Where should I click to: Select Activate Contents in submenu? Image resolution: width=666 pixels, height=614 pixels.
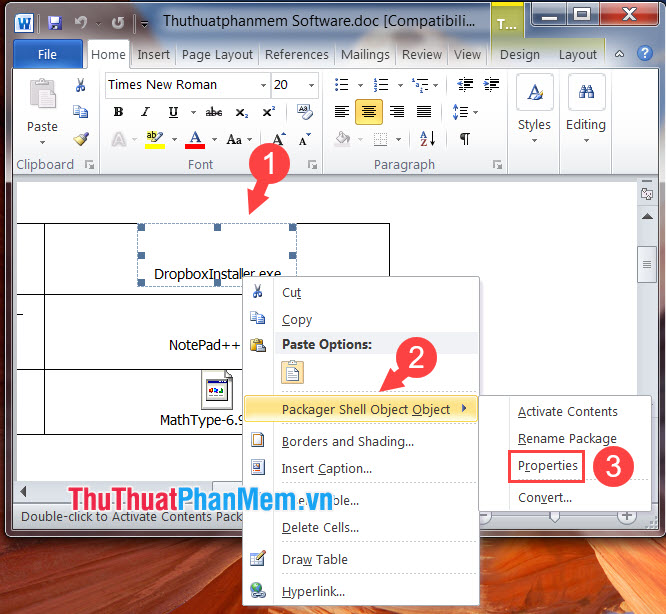pos(567,411)
